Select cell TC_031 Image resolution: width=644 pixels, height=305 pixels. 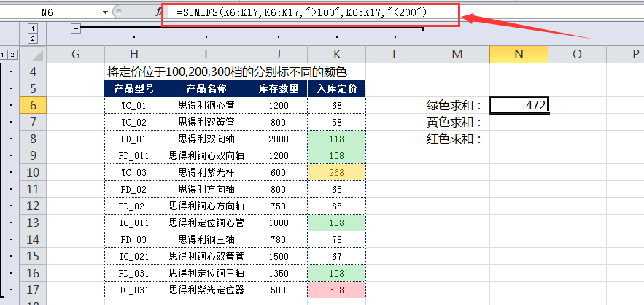[x=134, y=290]
